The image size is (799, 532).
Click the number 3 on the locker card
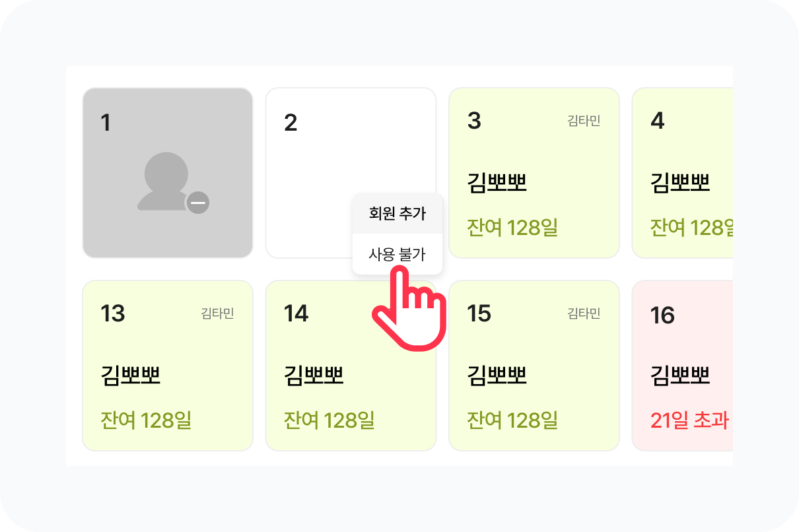click(474, 121)
